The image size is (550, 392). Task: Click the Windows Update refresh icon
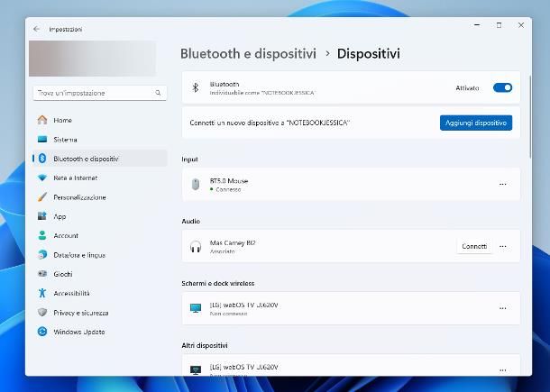[x=42, y=332]
